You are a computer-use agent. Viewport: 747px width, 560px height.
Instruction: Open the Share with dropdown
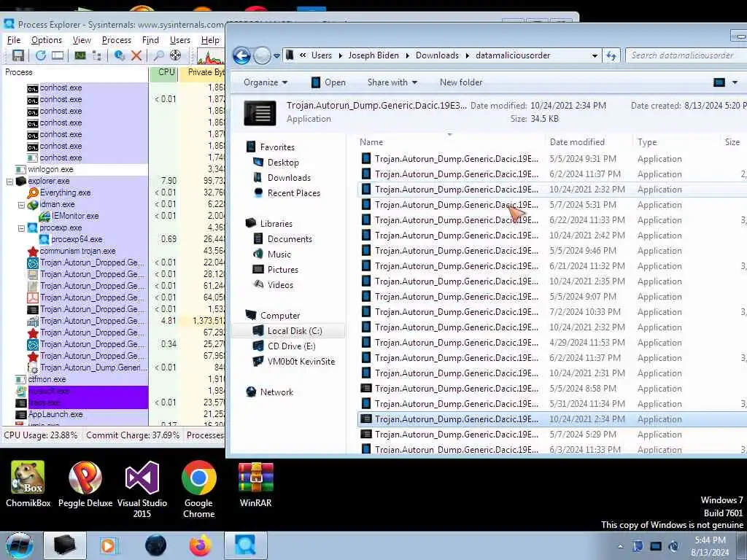392,82
